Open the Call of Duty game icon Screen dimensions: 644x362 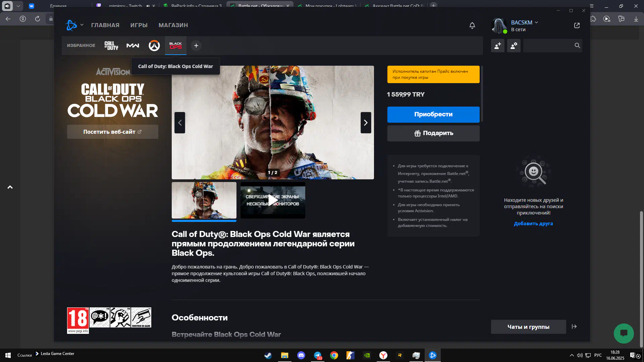tap(111, 46)
